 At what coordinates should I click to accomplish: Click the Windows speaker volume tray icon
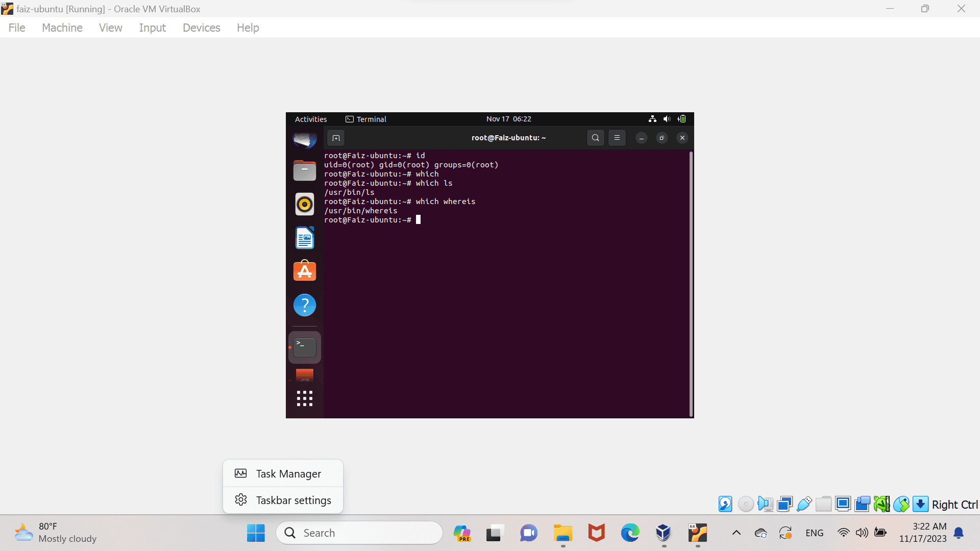point(862,533)
